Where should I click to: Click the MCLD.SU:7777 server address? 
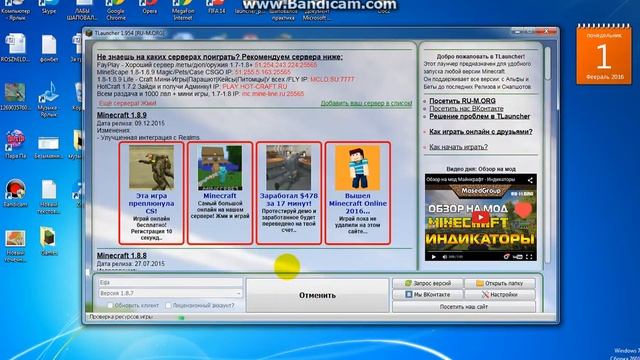tap(332, 79)
